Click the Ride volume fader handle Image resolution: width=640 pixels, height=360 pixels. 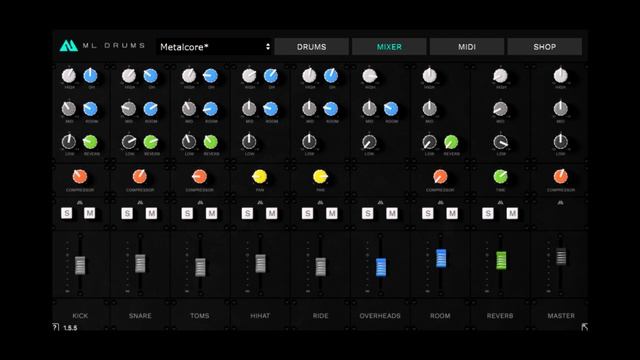(x=320, y=267)
